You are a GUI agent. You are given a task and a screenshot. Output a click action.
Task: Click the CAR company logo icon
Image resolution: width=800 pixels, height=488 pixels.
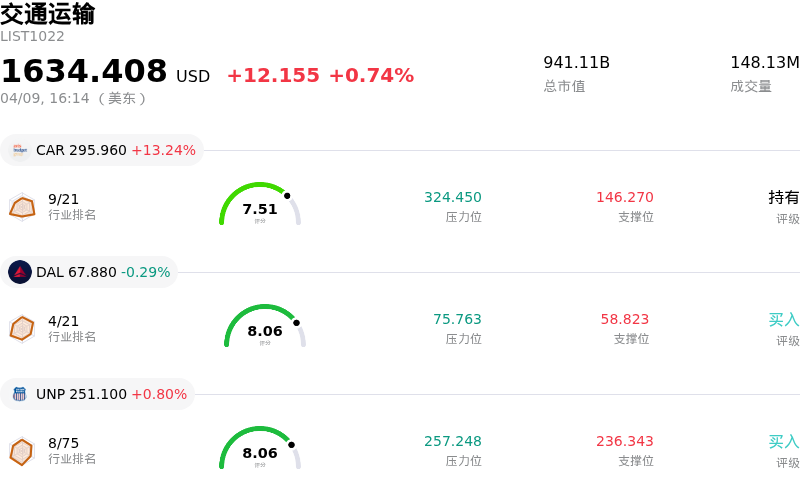pyautogui.click(x=20, y=150)
